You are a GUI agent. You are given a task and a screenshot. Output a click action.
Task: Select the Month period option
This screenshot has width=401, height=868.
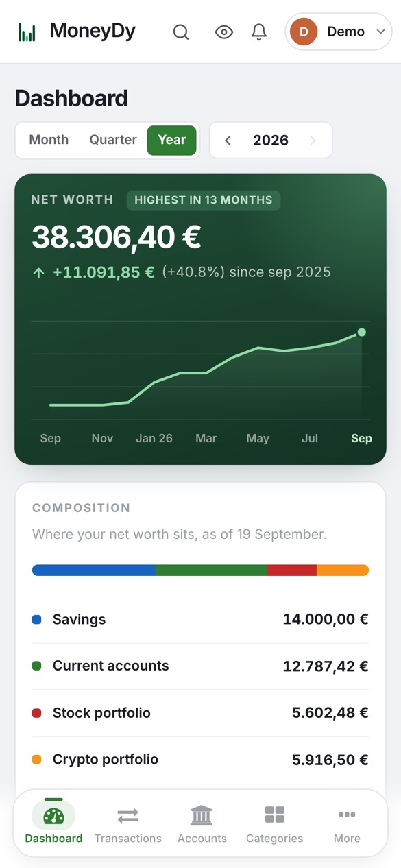pos(49,140)
